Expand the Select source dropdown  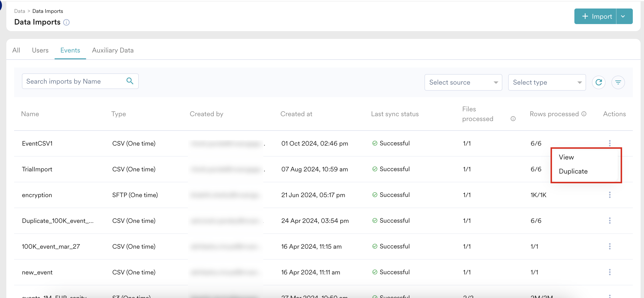[463, 82]
